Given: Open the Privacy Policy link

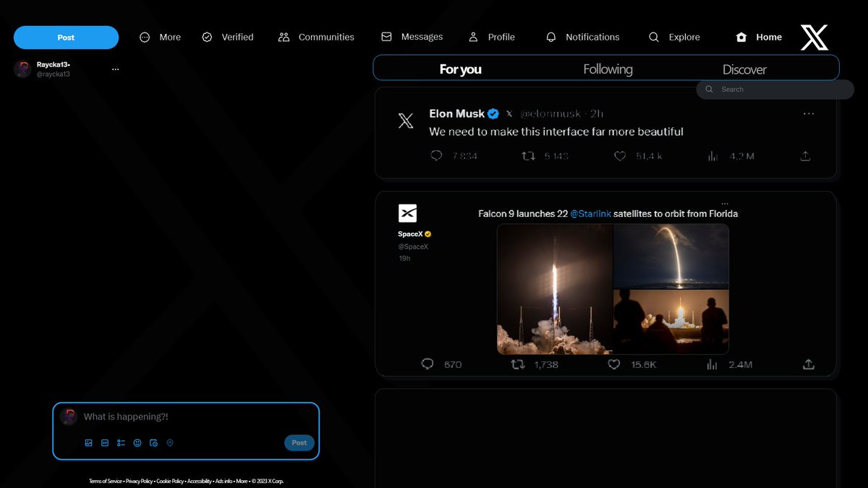Looking at the screenshot, I should point(139,481).
